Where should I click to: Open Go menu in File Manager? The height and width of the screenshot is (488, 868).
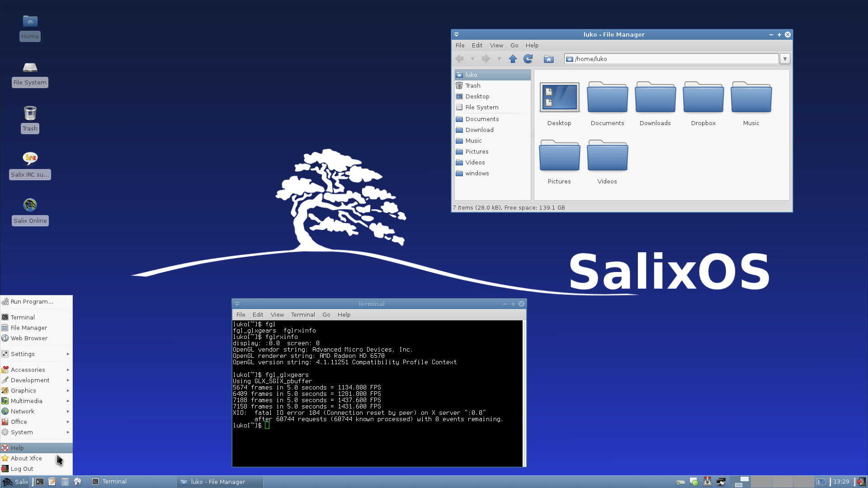[x=514, y=45]
